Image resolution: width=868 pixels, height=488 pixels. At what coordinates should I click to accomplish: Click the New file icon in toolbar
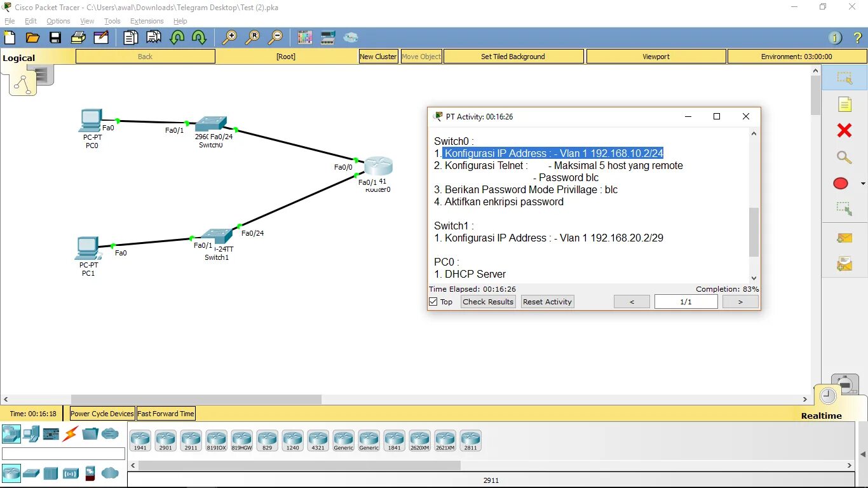pyautogui.click(x=10, y=37)
